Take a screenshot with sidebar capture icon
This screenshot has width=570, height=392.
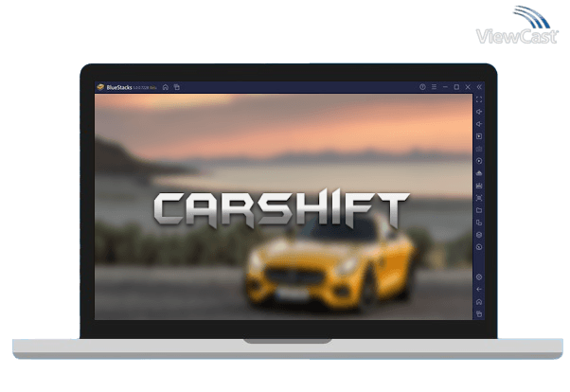click(x=479, y=198)
